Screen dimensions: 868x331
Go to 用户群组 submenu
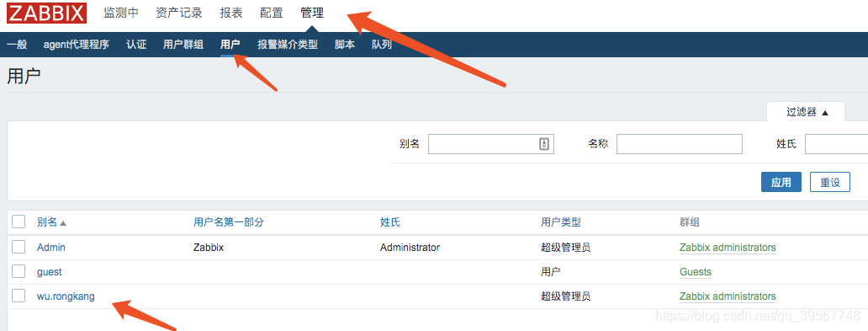(x=183, y=45)
